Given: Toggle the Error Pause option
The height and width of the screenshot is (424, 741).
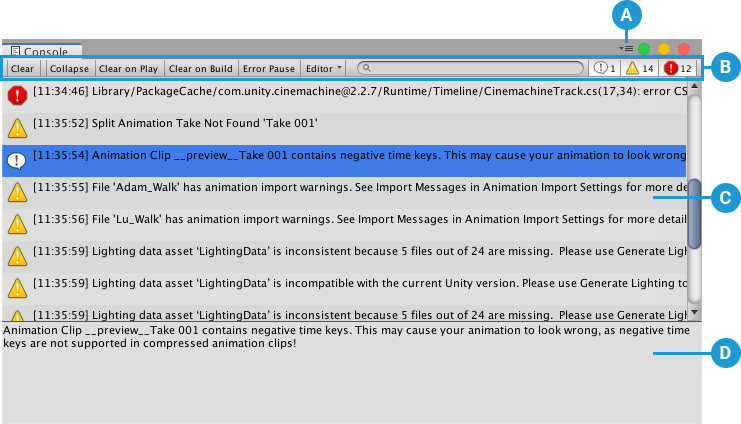Looking at the screenshot, I should point(268,69).
